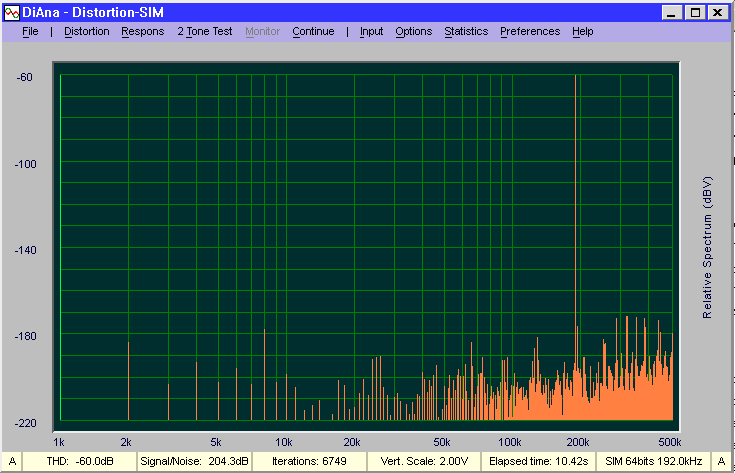Click the 1k frequency axis label

[59, 442]
